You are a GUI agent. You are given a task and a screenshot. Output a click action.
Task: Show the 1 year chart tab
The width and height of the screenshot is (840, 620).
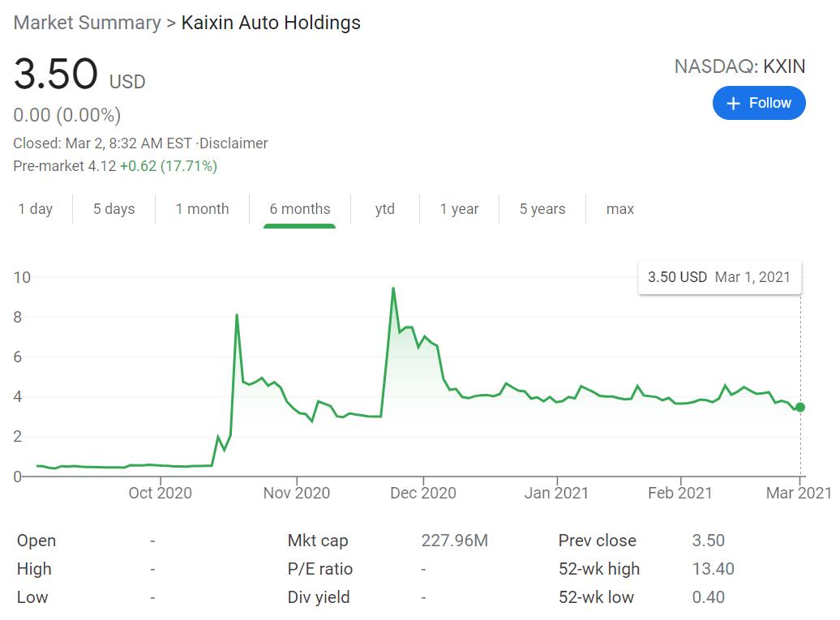click(459, 209)
